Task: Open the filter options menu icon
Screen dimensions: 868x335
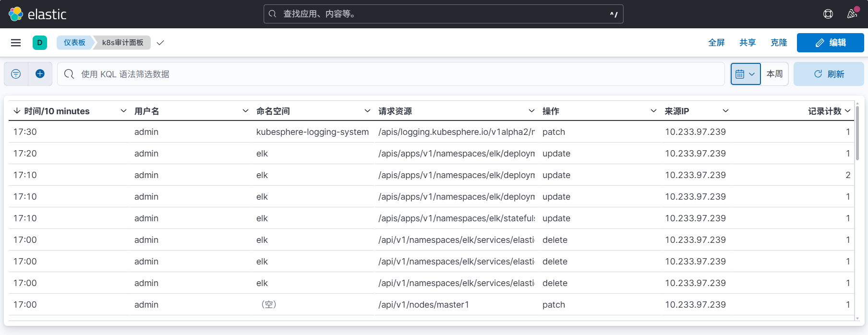Action: tap(16, 74)
